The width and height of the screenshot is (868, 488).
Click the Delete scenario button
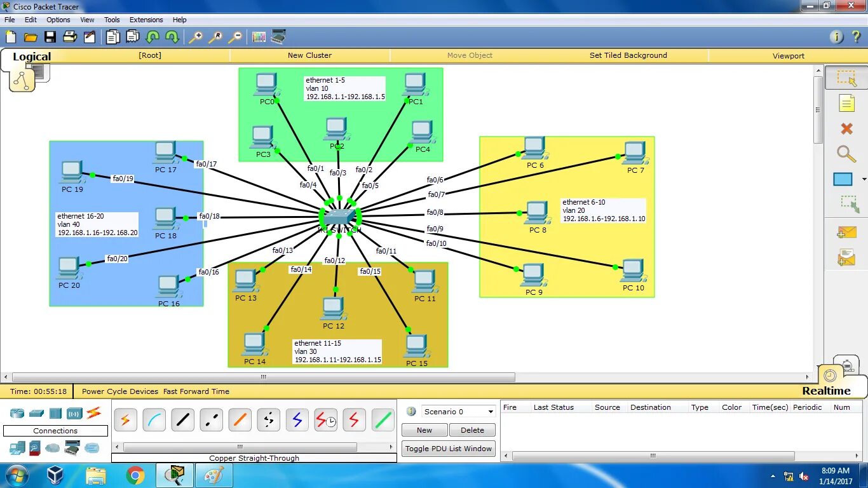coord(472,430)
